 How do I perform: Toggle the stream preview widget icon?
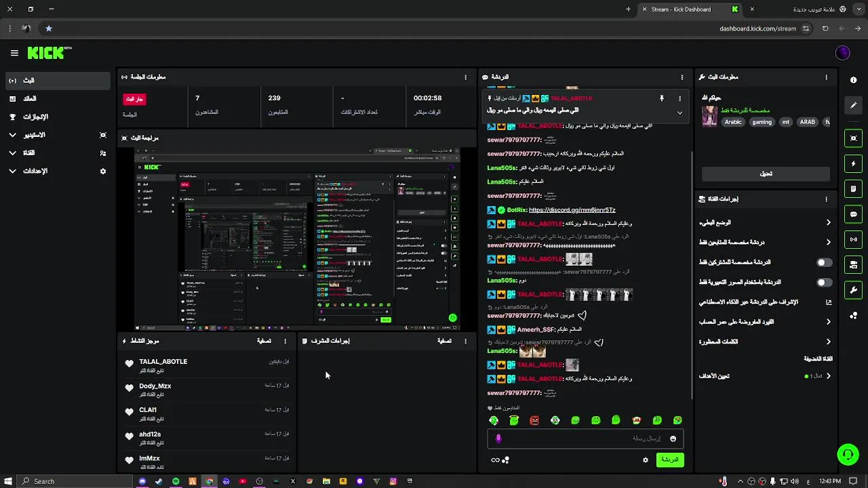(x=853, y=138)
